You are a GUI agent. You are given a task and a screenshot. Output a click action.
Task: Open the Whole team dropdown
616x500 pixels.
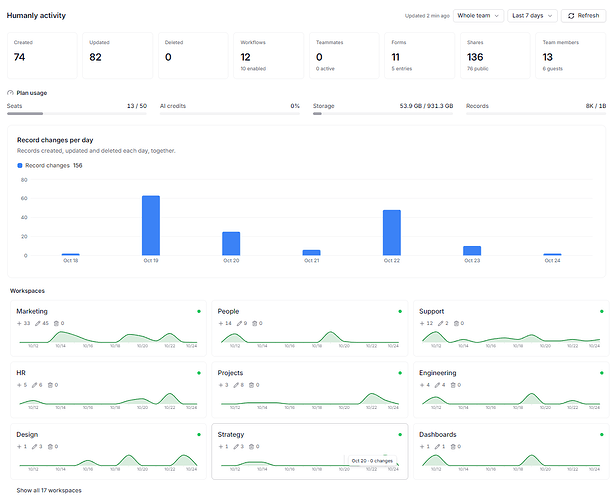pos(478,16)
